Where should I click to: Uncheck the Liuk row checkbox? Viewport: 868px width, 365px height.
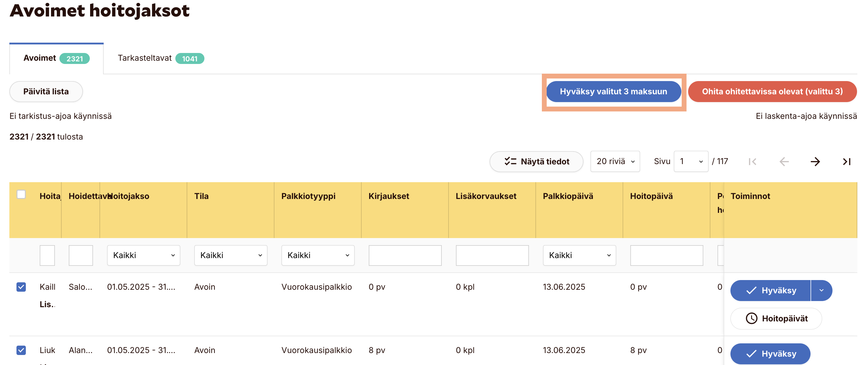click(x=21, y=350)
